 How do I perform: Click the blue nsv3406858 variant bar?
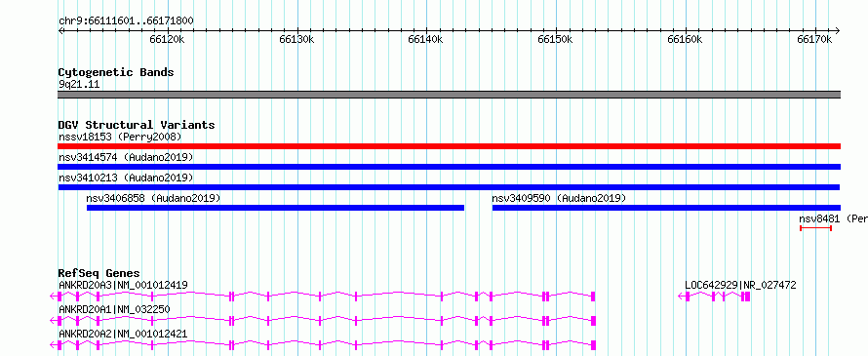(x=275, y=208)
